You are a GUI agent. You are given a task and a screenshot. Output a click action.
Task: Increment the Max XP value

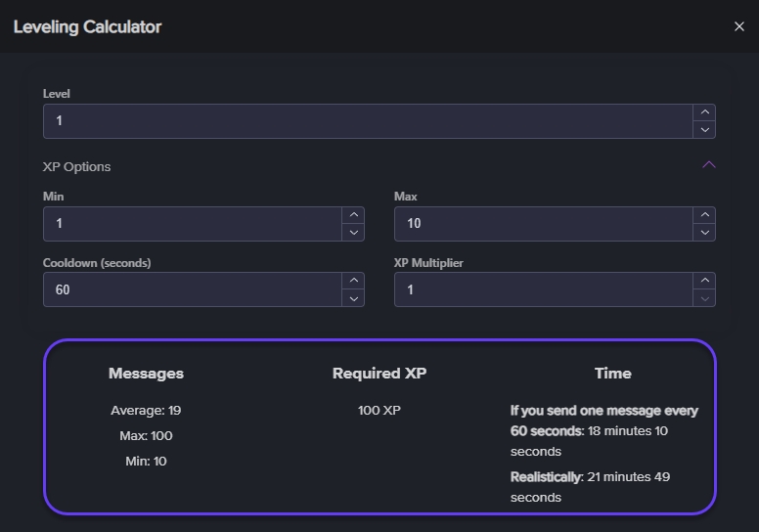coord(704,215)
